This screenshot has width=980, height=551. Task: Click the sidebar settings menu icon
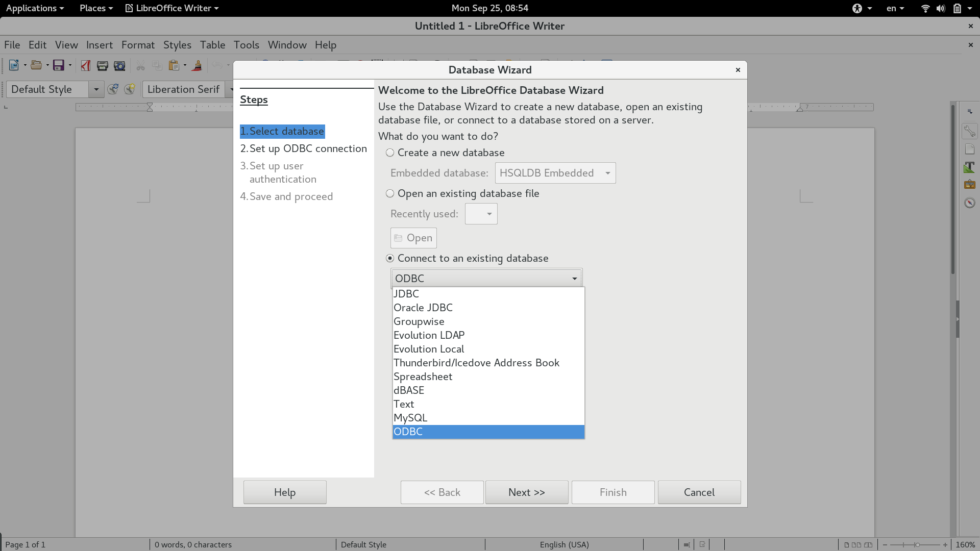coord(970,111)
